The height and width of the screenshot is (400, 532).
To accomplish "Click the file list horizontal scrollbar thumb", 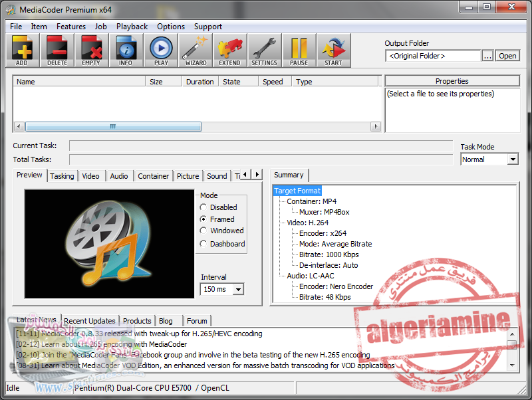I will pos(113,126).
